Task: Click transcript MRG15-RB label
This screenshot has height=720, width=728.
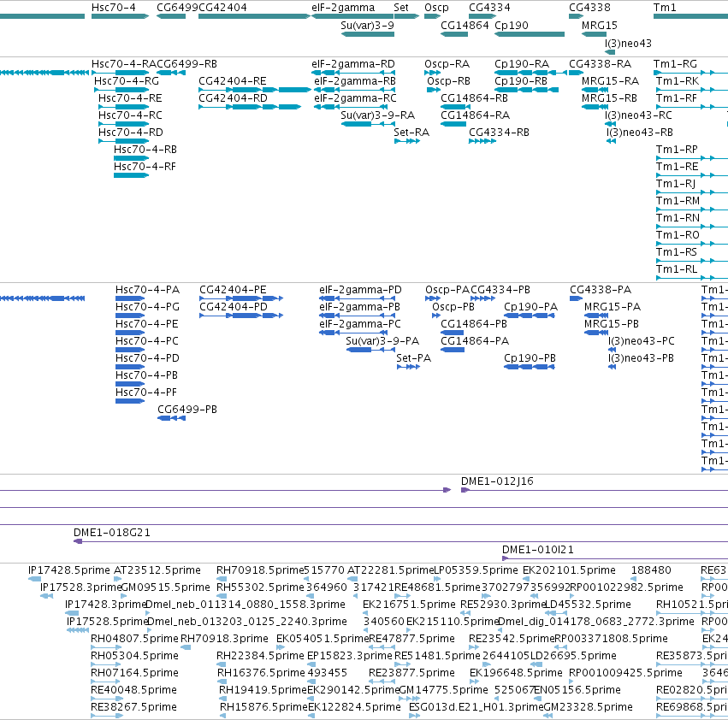Action: click(609, 98)
